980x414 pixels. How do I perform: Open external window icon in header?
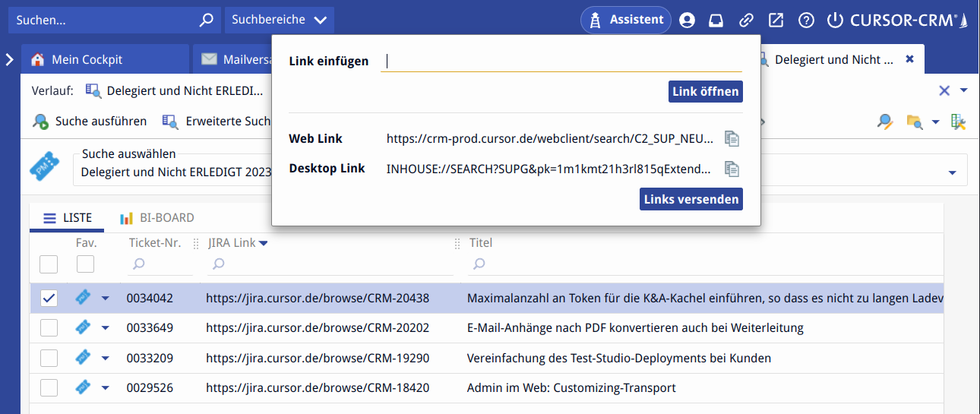pyautogui.click(x=776, y=21)
